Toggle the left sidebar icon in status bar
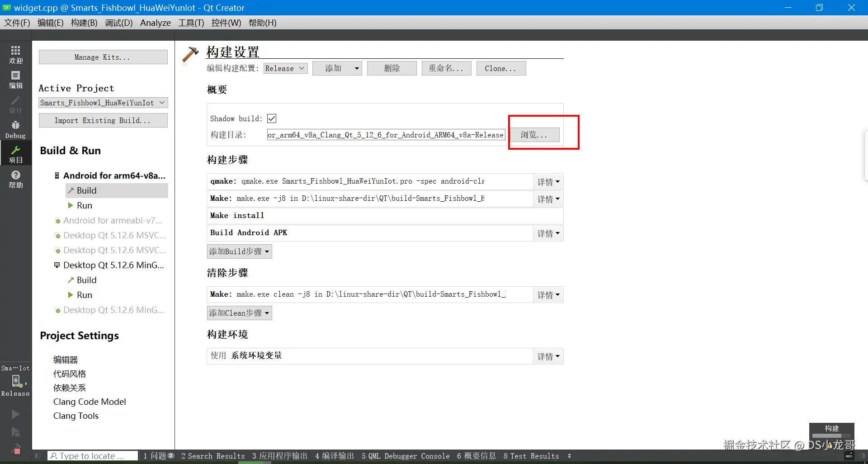 [x=38, y=456]
